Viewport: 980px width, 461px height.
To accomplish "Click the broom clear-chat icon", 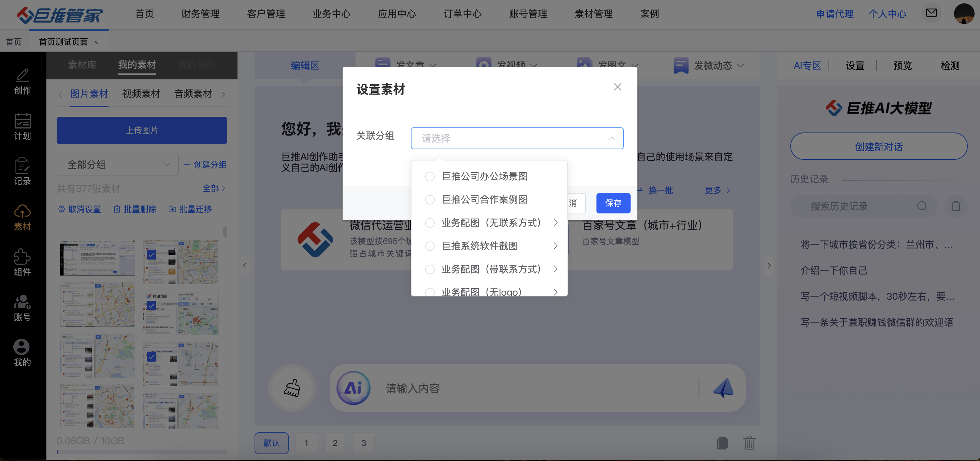I will 292,388.
